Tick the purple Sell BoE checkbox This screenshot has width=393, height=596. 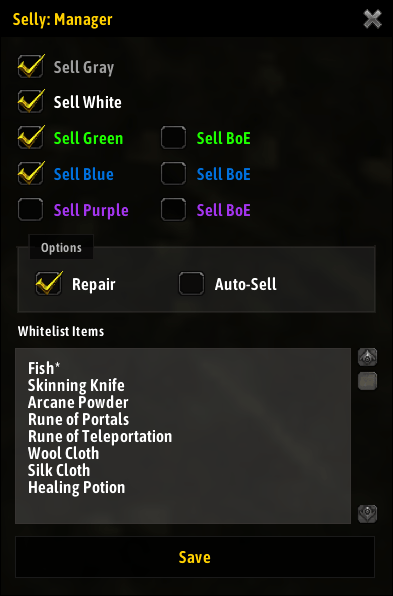point(173,209)
